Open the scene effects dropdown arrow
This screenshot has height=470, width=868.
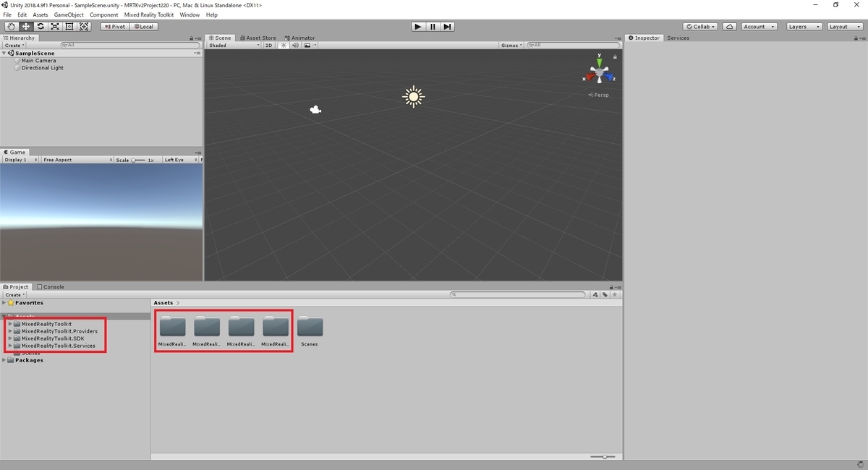tap(315, 46)
